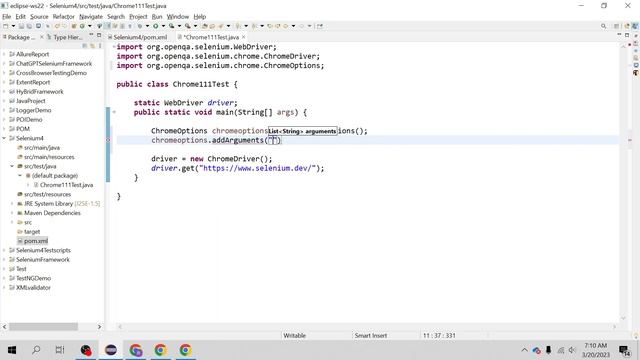This screenshot has width=640, height=360.
Task: Minimize the Package Explorer view
Action: (x=91, y=35)
